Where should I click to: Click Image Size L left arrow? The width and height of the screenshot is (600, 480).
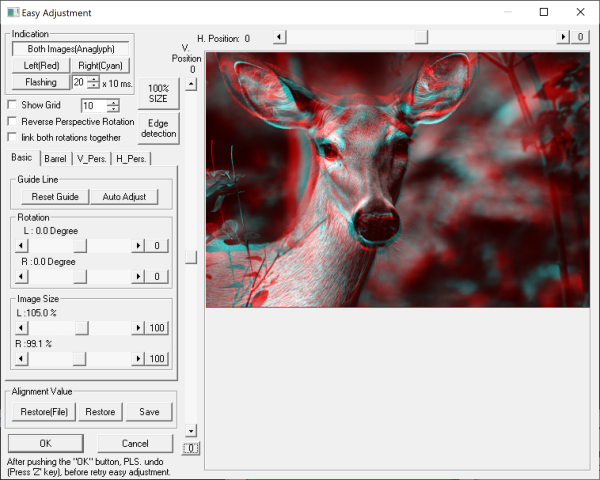tap(21, 328)
